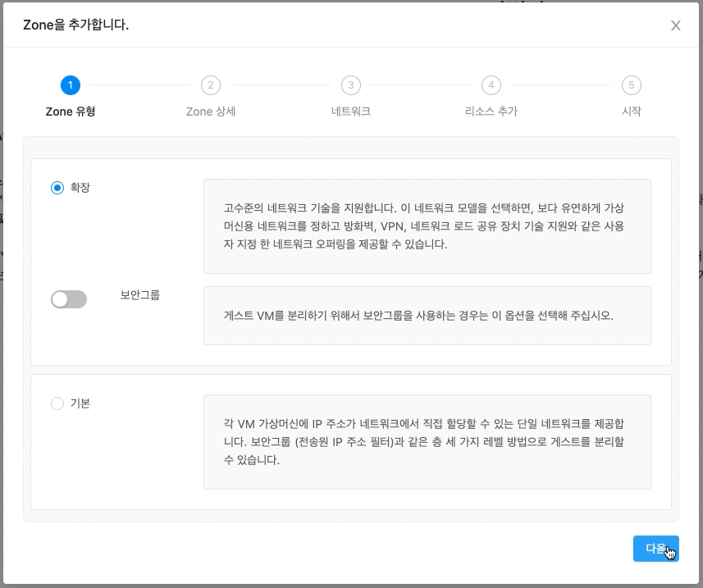Click the step 5 circle icon

[631, 85]
